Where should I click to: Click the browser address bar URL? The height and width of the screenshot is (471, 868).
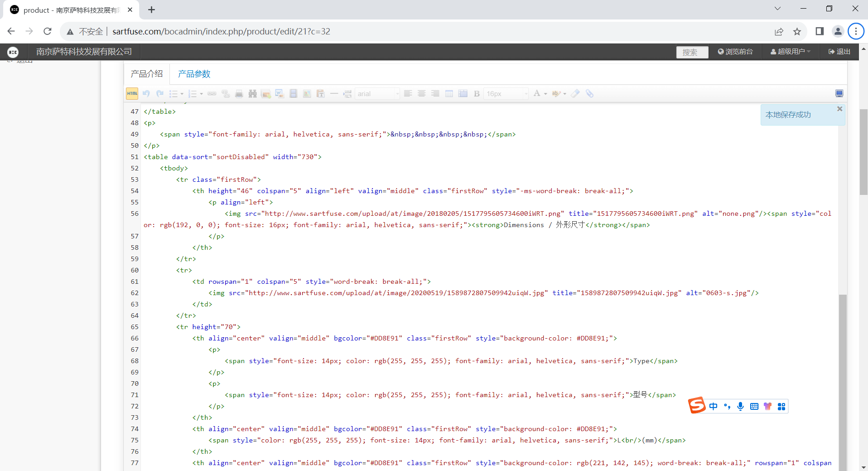(221, 31)
